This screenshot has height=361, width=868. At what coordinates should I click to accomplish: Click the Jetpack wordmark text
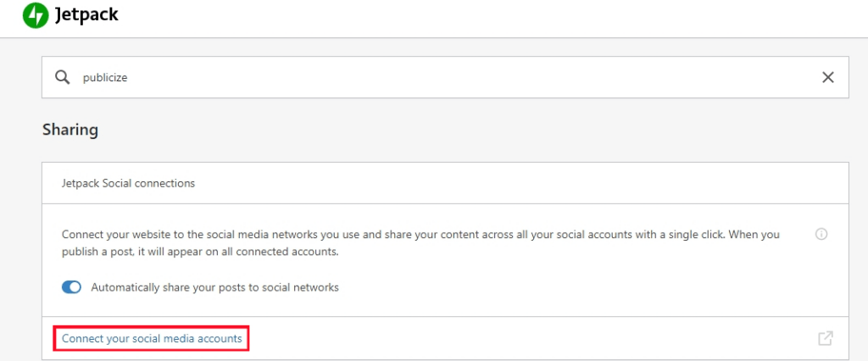tap(86, 15)
